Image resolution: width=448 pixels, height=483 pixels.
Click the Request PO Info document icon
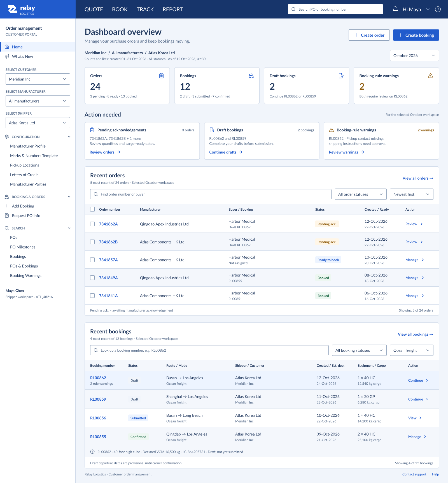point(7,215)
